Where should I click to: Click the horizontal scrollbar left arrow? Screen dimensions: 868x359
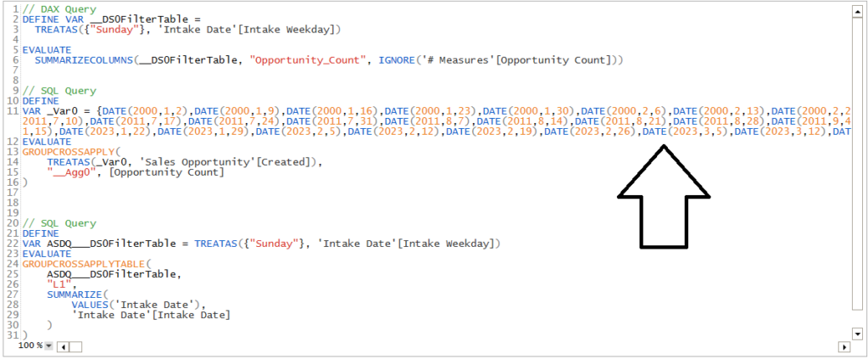pos(61,346)
